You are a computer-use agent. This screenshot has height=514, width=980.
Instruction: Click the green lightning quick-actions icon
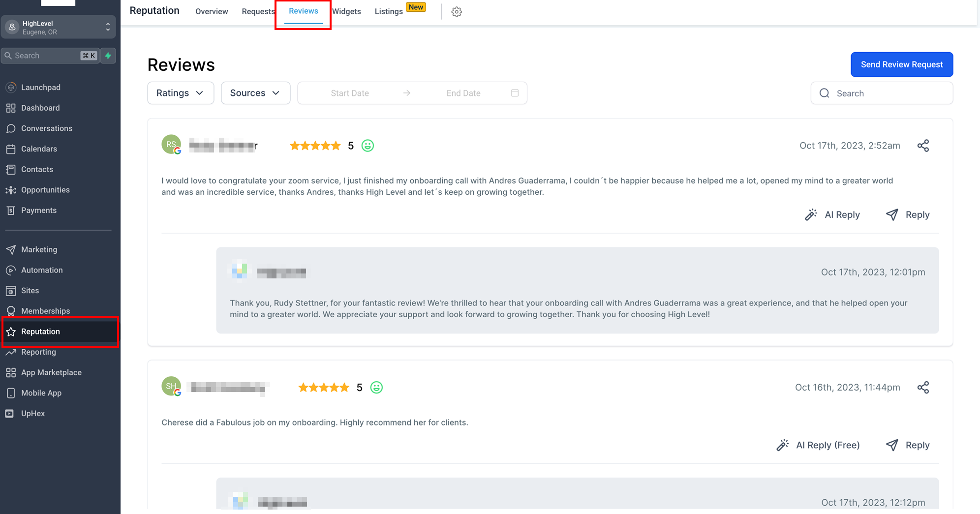(x=108, y=56)
